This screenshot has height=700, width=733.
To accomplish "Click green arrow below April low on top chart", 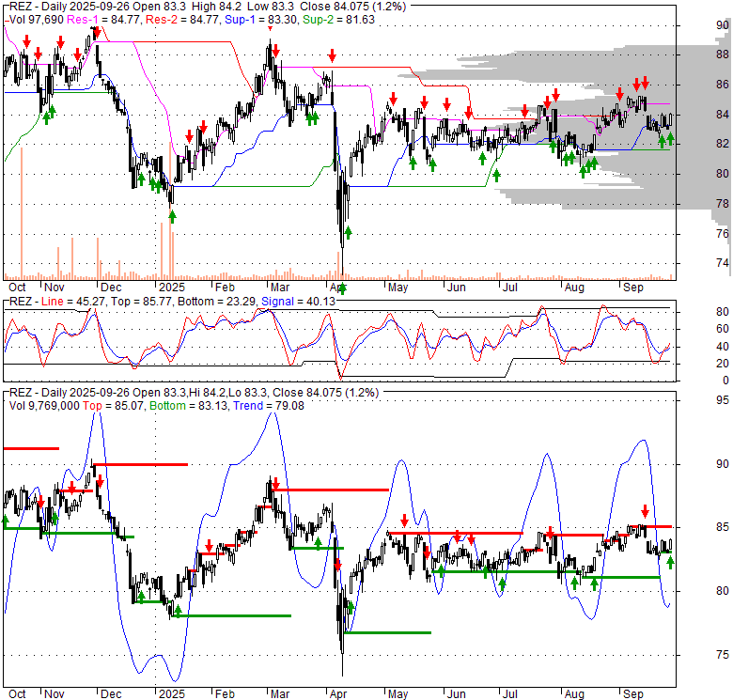I will [x=343, y=288].
